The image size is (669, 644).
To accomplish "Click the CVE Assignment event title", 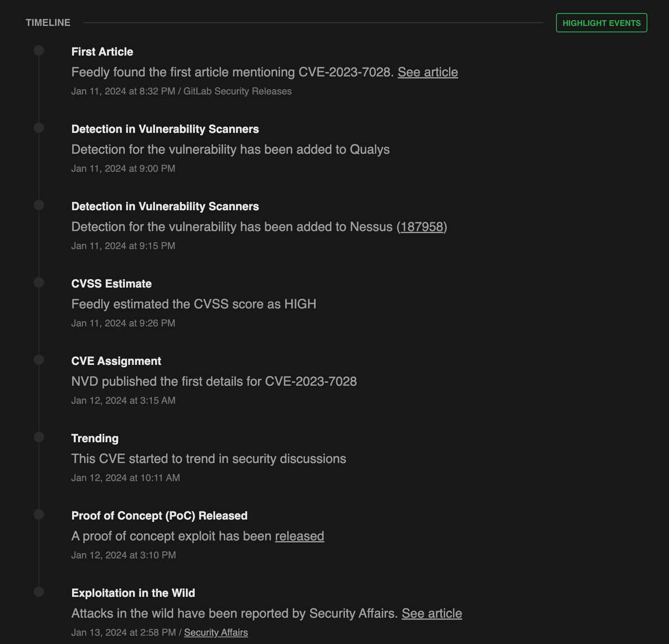I will [116, 361].
